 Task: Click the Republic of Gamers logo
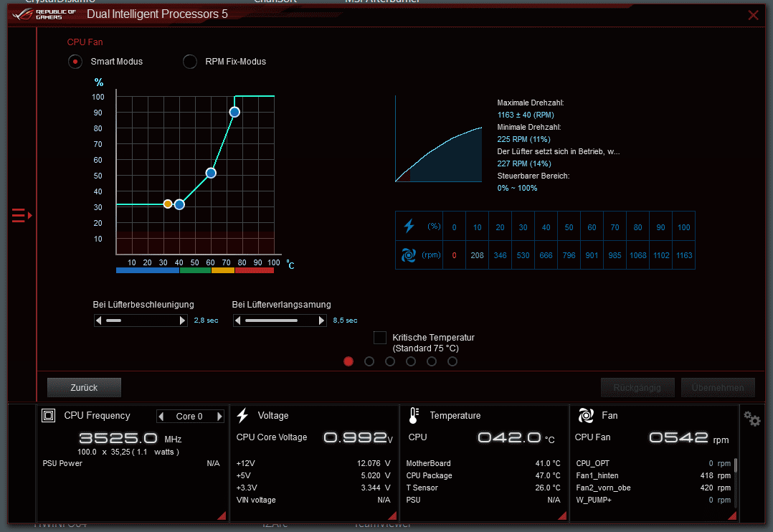point(44,14)
